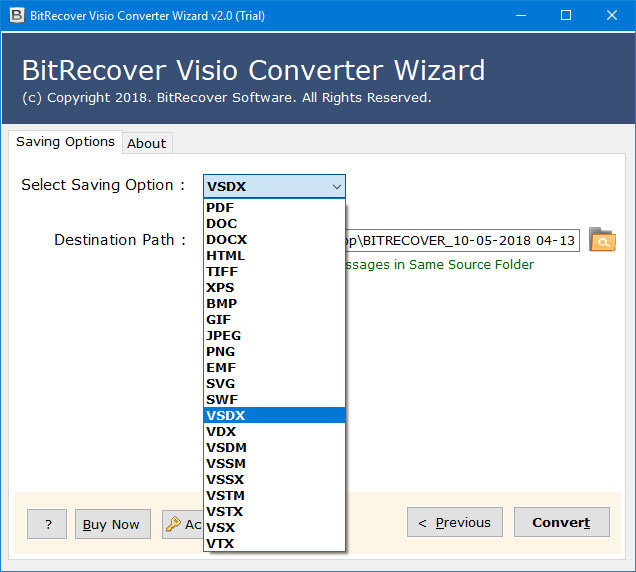This screenshot has height=572, width=636.
Task: Select VSSX as the output format
Action: click(274, 480)
